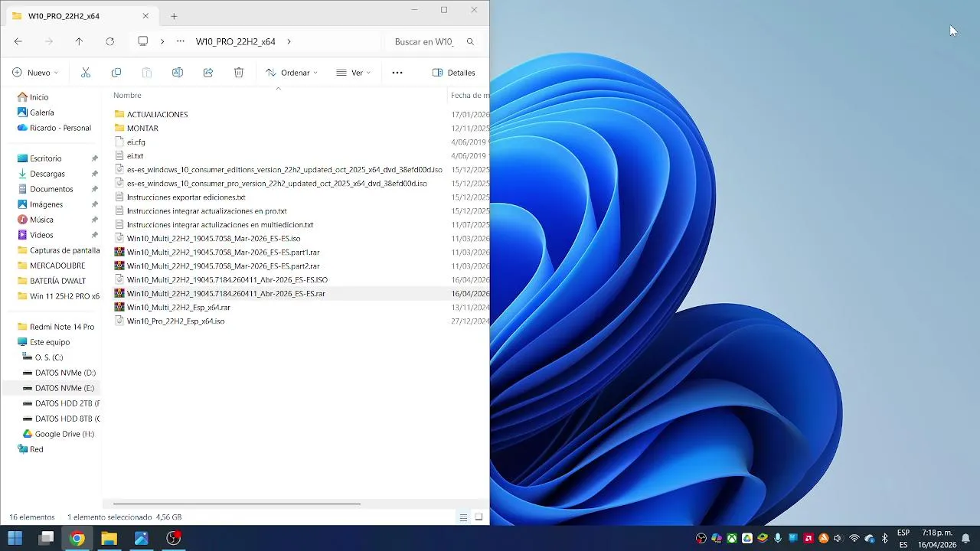Image resolution: width=980 pixels, height=551 pixels.
Task: Select the MONTAR folder
Action: click(x=142, y=128)
